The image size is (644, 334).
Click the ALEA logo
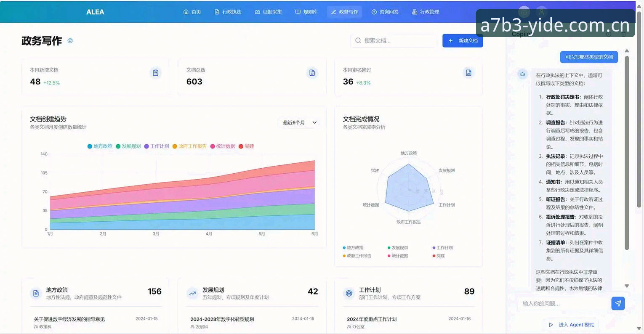point(95,12)
